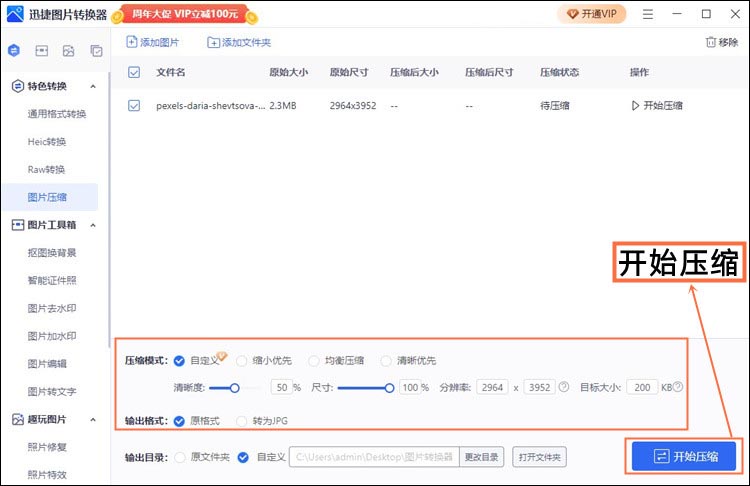750x486 pixels.
Task: Select the fourth icon in sidebar top row
Action: pos(96,50)
